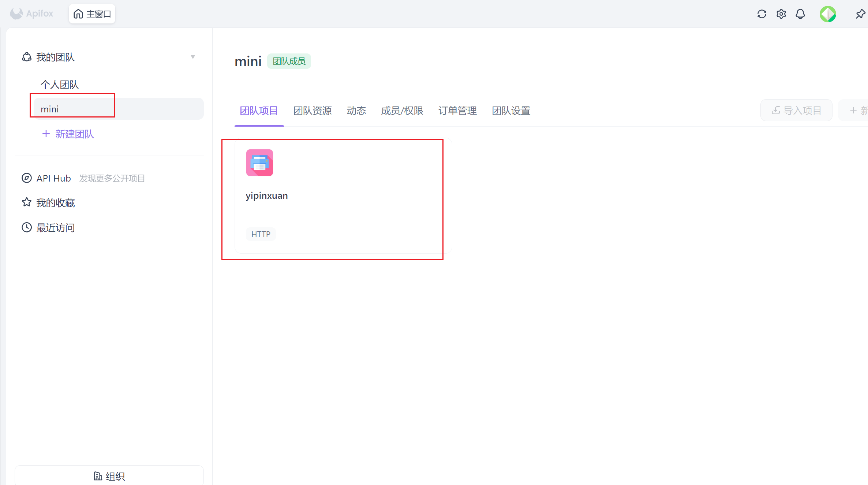Open the 主窗口 home tab
This screenshot has height=485, width=868.
[92, 14]
